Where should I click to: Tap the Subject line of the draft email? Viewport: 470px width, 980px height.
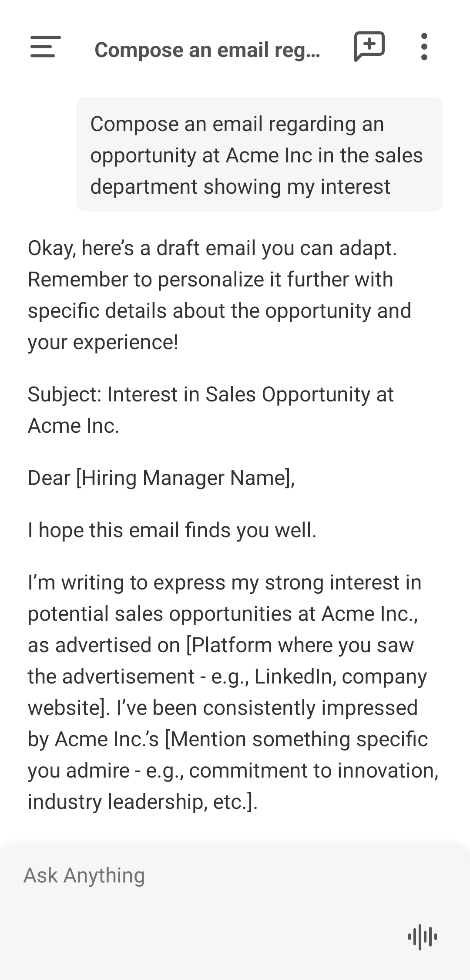pos(211,410)
